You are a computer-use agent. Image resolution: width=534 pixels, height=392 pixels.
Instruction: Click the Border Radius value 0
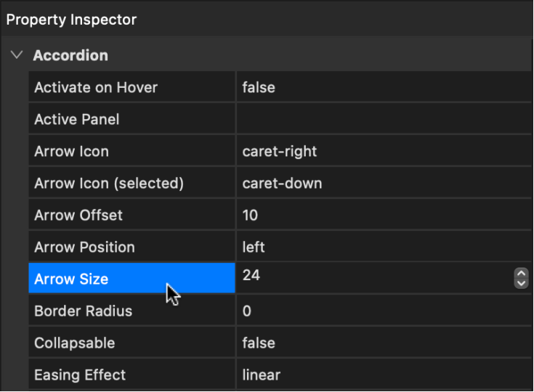click(x=247, y=311)
